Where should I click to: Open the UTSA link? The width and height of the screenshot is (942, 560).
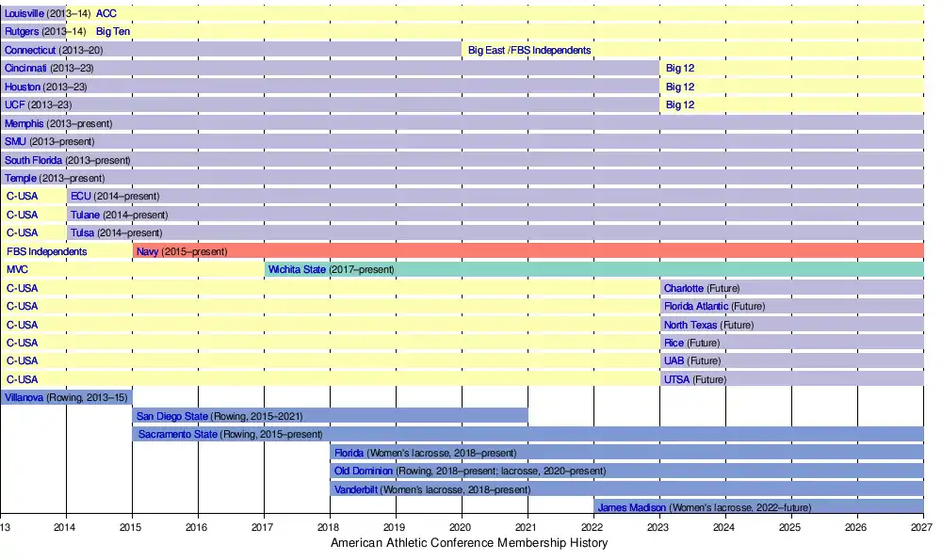pyautogui.click(x=676, y=379)
